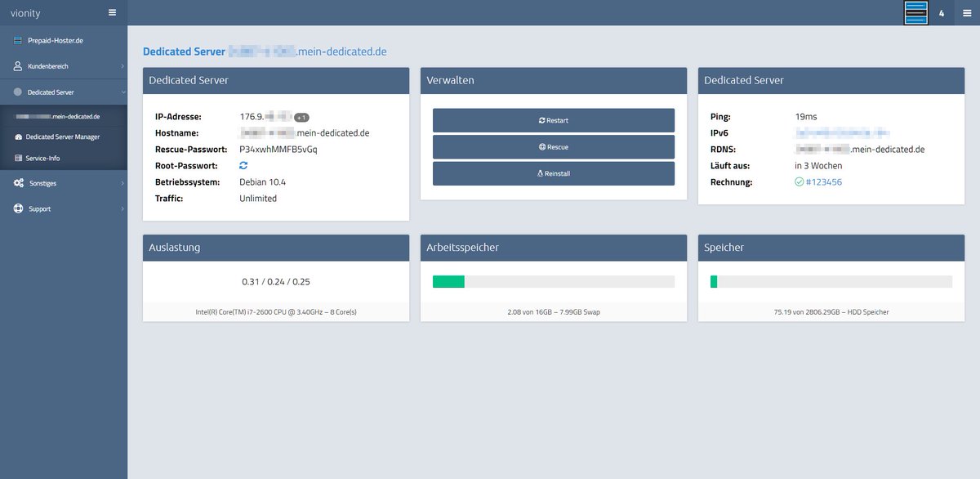
Task: Click the Intel i7-2600 CPU info text
Action: point(276,312)
